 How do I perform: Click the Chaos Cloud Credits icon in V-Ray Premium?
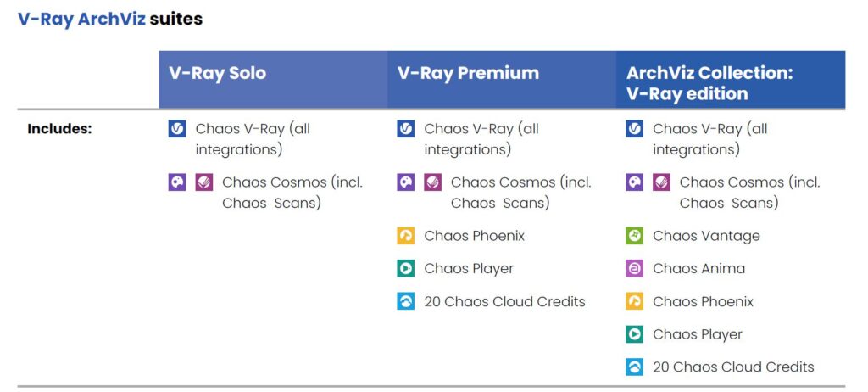[406, 301]
